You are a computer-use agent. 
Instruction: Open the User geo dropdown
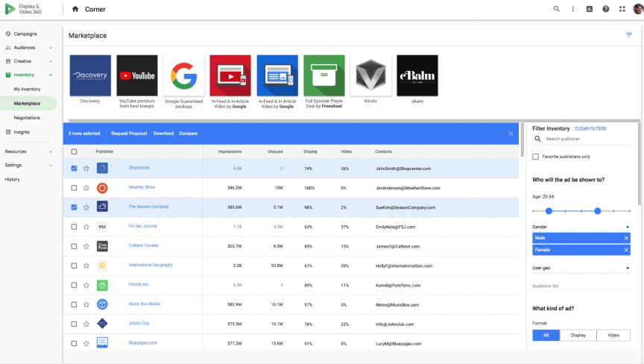[581, 268]
